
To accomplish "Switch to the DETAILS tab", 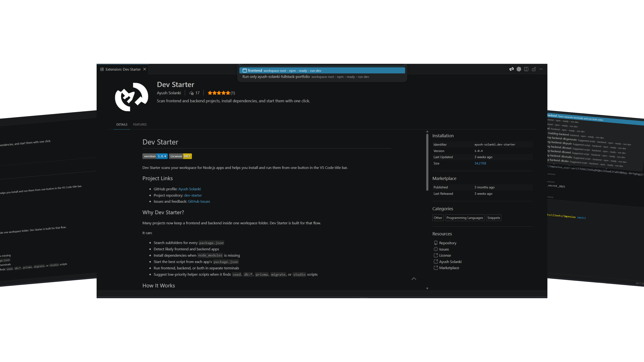I will [122, 124].
